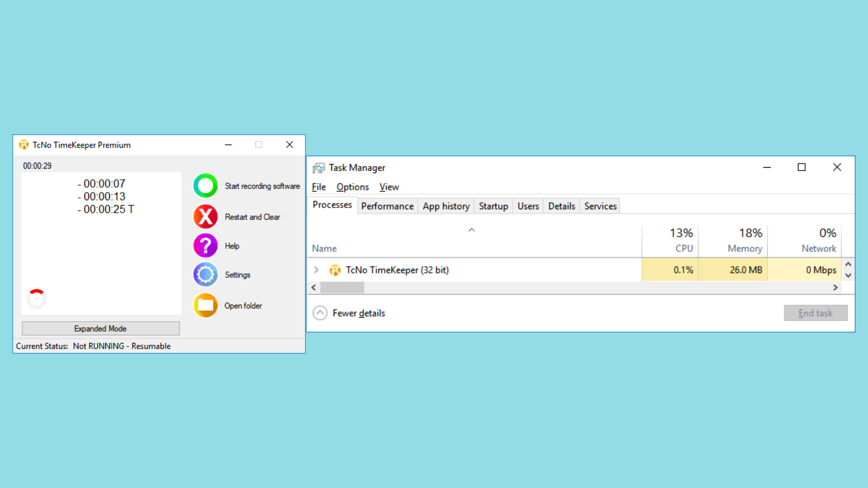Open the Options menu in Task Manager
The image size is (868, 488).
tap(352, 187)
